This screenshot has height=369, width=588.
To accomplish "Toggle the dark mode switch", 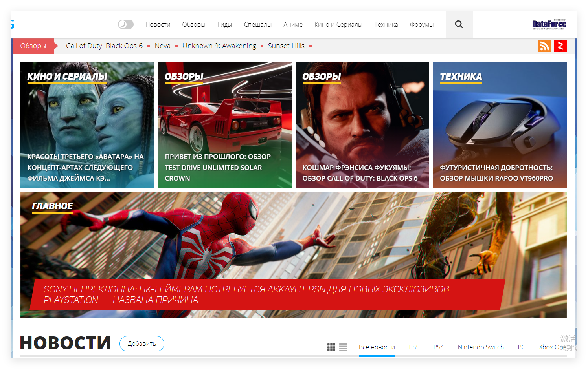I will pyautogui.click(x=126, y=24).
